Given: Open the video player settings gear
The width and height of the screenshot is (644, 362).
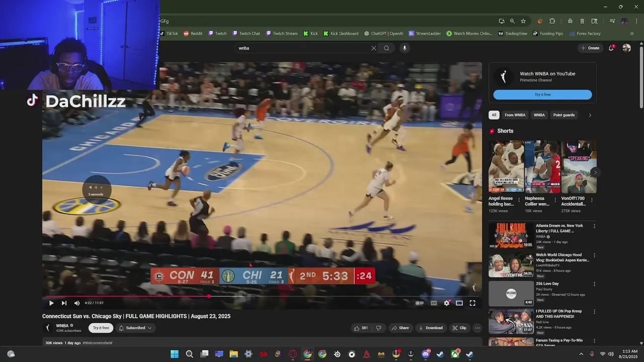Looking at the screenshot, I should (x=446, y=303).
